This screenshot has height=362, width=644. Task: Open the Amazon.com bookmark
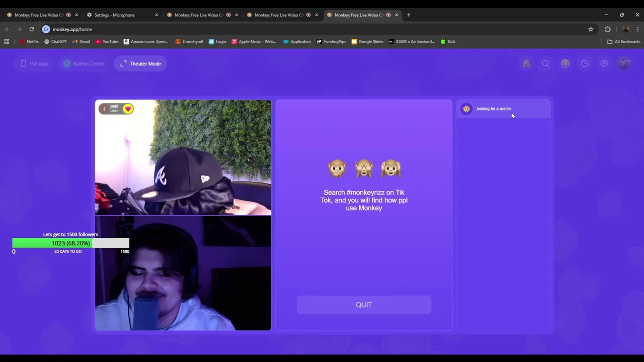146,42
